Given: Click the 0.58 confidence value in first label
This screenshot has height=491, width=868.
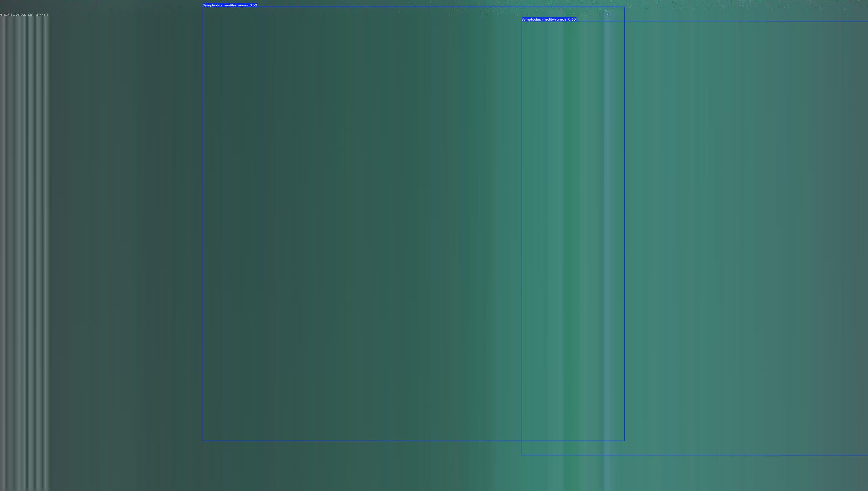Looking at the screenshot, I should tap(253, 5).
